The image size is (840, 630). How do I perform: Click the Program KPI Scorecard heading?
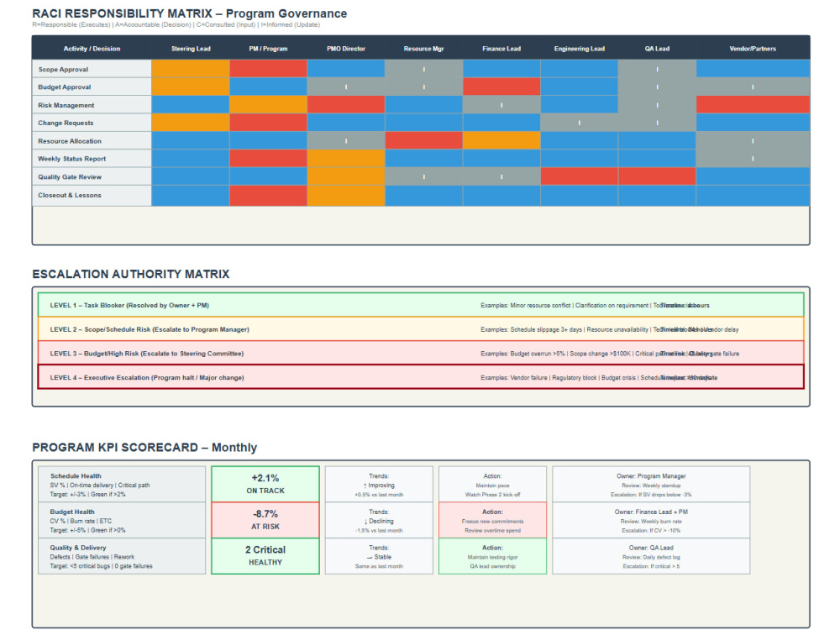click(x=144, y=448)
